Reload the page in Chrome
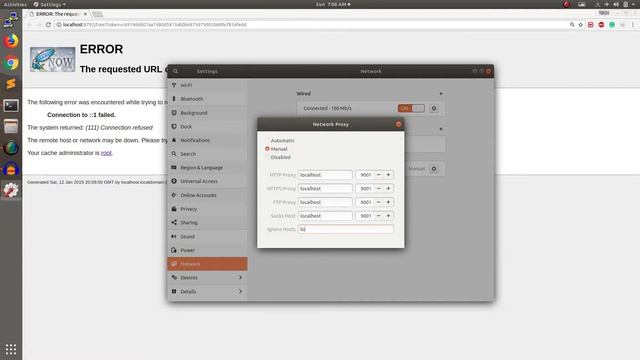 (x=48, y=24)
